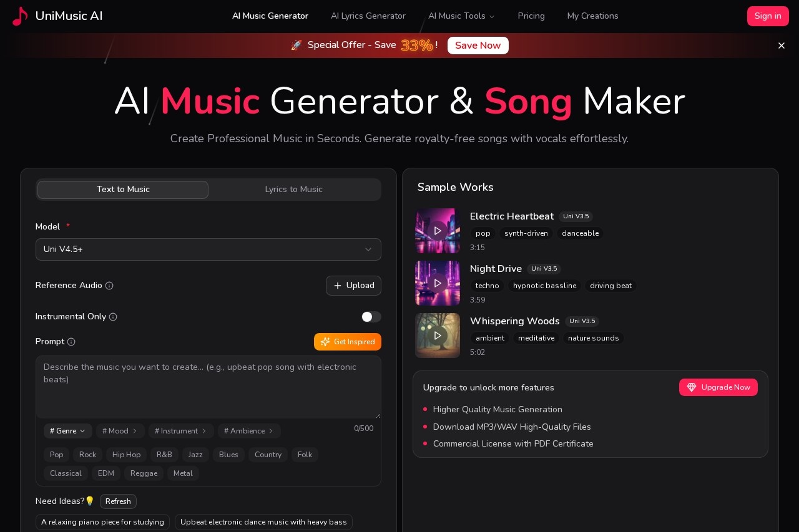Click the Sign in button

tap(768, 16)
